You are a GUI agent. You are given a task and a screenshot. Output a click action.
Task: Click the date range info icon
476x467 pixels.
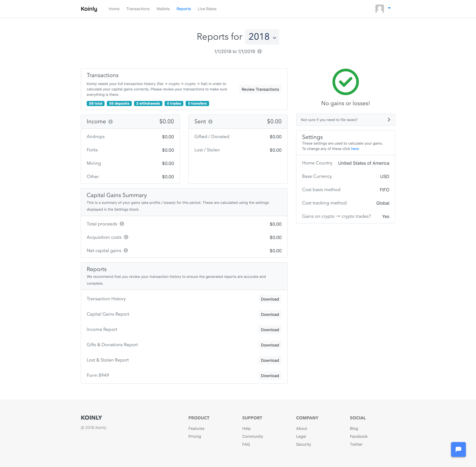(x=260, y=51)
